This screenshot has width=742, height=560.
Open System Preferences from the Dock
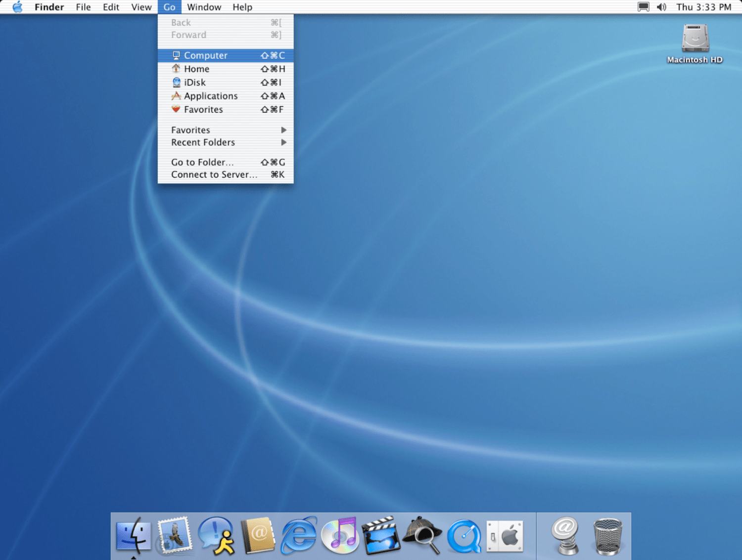point(505,536)
